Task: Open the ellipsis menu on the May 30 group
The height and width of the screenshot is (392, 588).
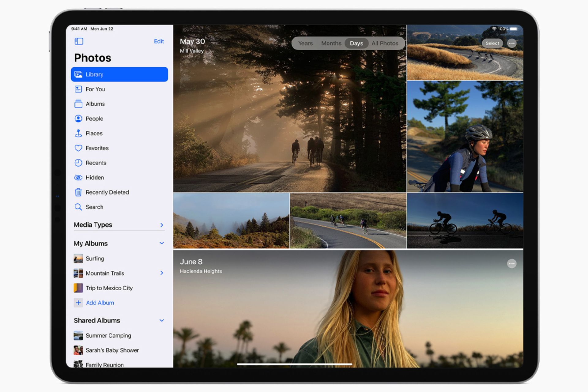Action: click(x=512, y=43)
